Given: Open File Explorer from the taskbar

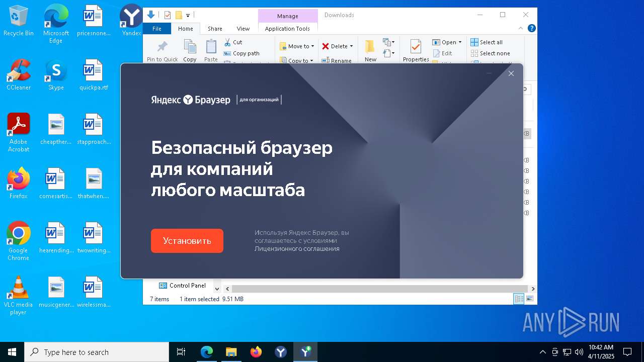Looking at the screenshot, I should click(231, 352).
